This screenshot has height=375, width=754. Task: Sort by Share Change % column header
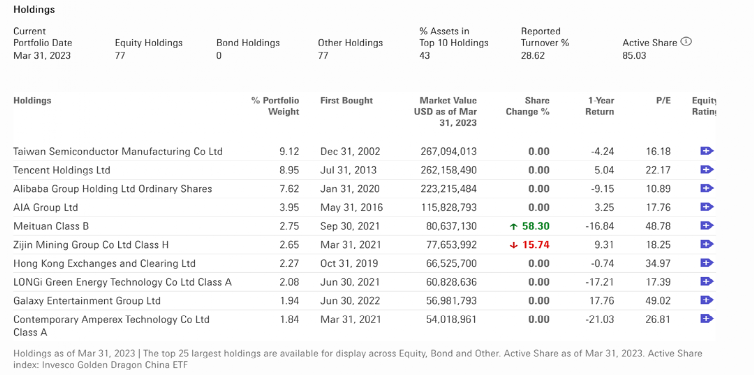pos(528,106)
